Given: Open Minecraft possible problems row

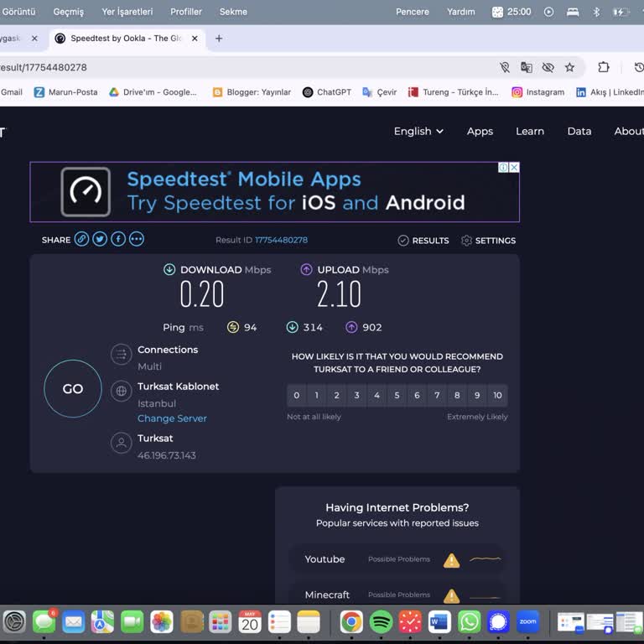Looking at the screenshot, I should click(397, 594).
